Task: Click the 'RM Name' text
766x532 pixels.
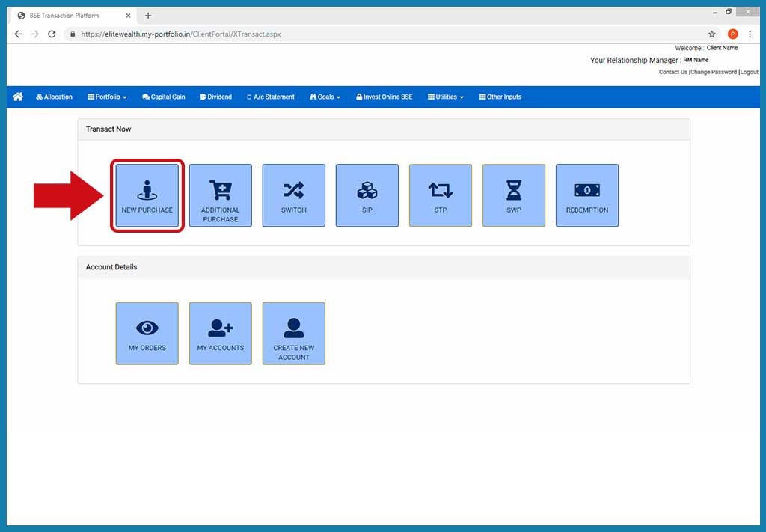Action: (696, 60)
